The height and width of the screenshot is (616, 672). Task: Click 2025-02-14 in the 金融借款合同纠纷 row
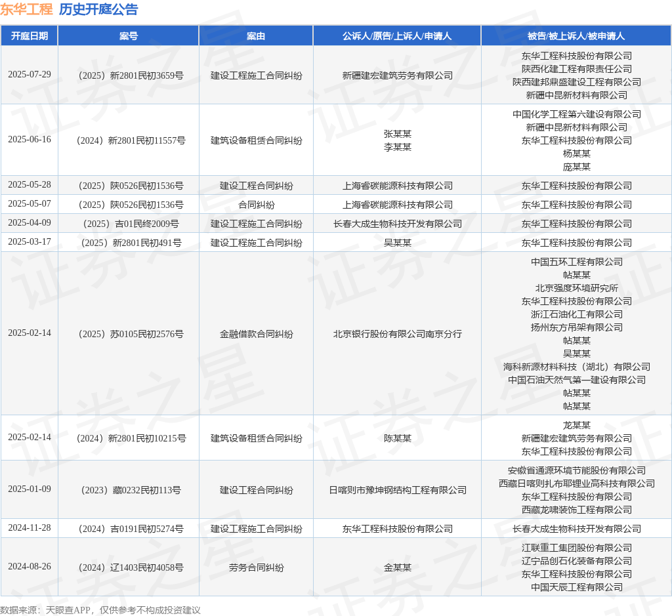tap(30, 333)
